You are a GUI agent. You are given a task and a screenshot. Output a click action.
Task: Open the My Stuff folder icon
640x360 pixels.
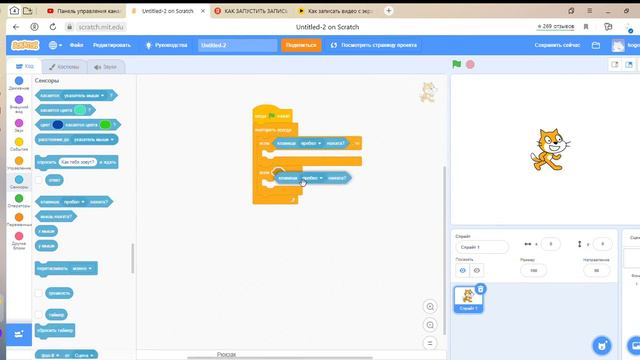click(x=596, y=45)
